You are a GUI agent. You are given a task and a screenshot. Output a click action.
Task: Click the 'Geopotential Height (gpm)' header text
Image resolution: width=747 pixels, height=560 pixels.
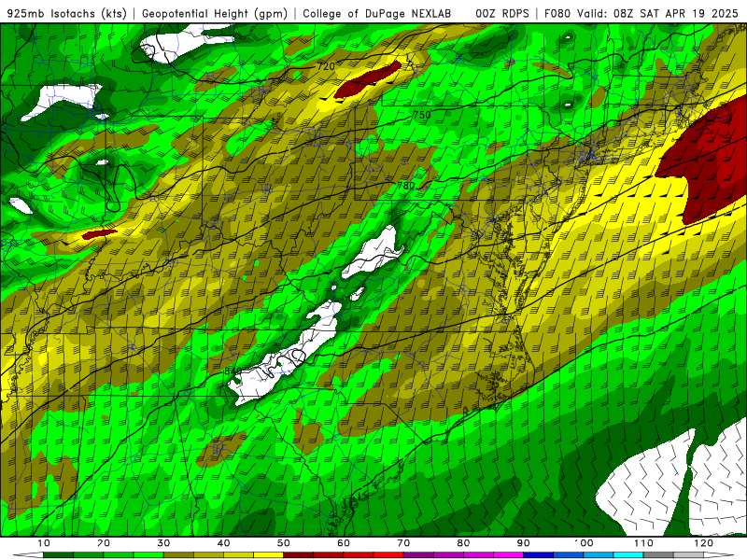(215, 14)
